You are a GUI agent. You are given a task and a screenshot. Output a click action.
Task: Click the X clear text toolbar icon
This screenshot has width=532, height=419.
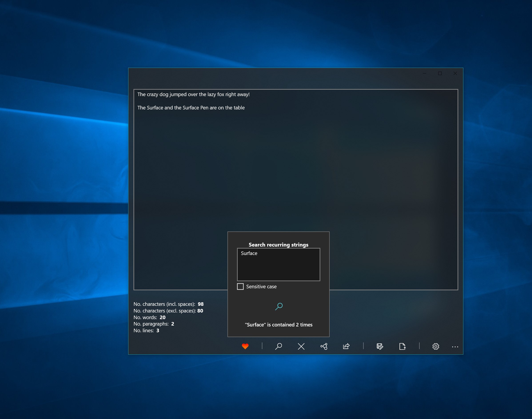pos(301,346)
